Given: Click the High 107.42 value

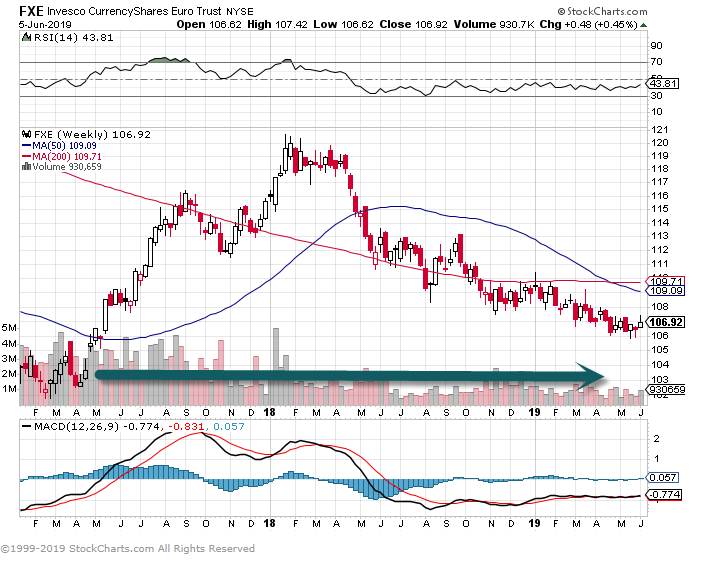Looking at the screenshot, I should coord(277,24).
